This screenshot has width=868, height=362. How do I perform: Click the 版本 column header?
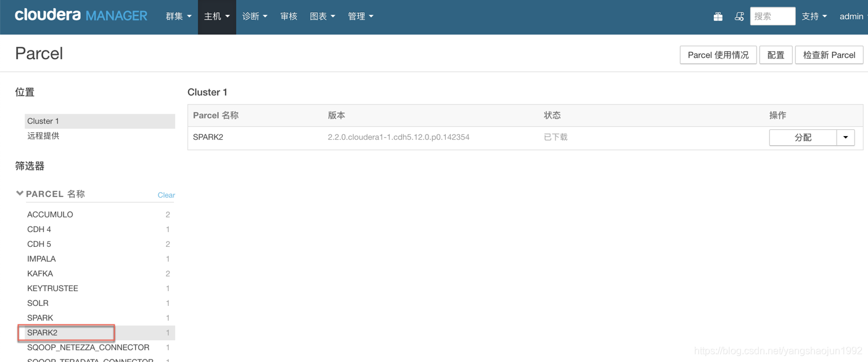coord(337,116)
